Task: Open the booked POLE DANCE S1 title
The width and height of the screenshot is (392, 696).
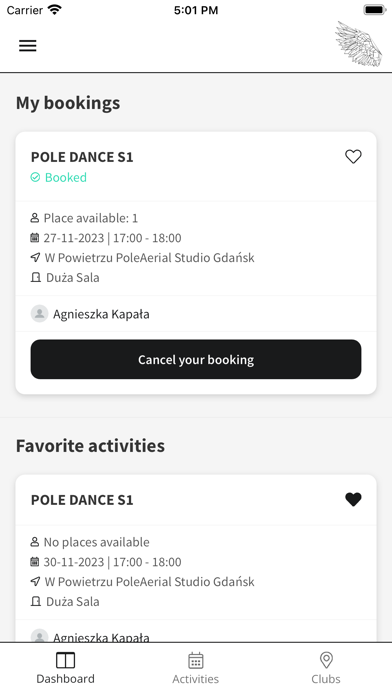Action: pyautogui.click(x=82, y=157)
